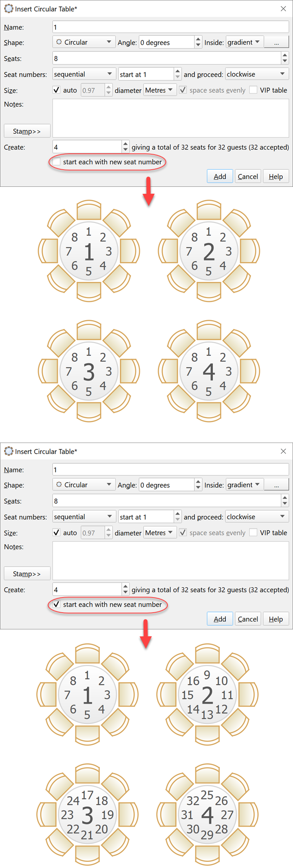Open the clockwise direction dropdown in top dialog
Image resolution: width=293 pixels, height=868 pixels.
257,74
